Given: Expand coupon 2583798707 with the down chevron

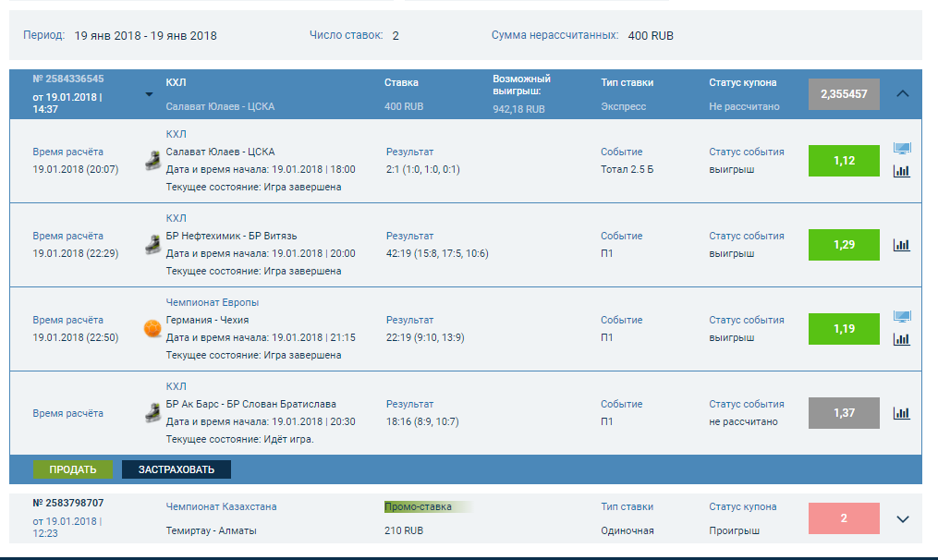Looking at the screenshot, I should 903,519.
